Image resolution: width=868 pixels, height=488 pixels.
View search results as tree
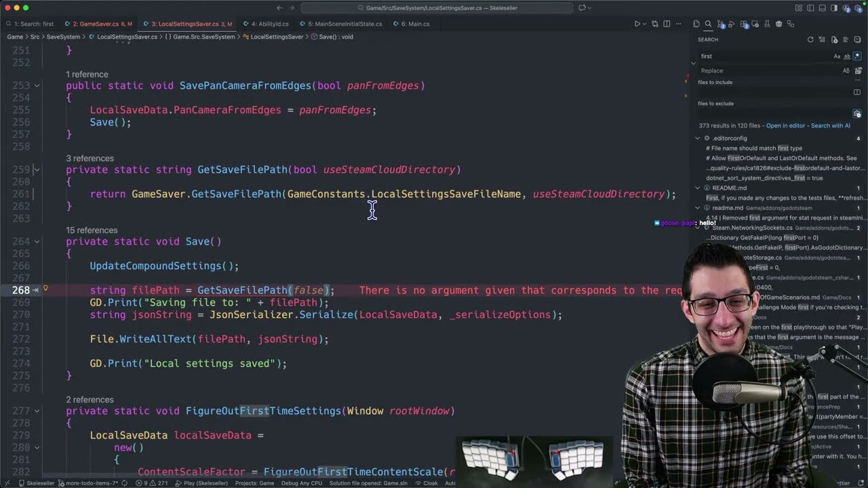(x=846, y=39)
